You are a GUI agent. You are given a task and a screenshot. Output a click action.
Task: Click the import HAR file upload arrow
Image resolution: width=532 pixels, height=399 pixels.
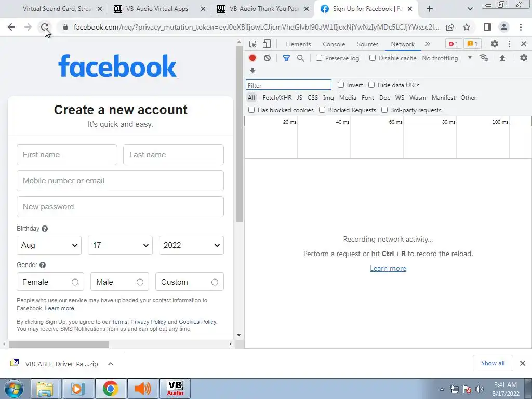pyautogui.click(x=502, y=58)
